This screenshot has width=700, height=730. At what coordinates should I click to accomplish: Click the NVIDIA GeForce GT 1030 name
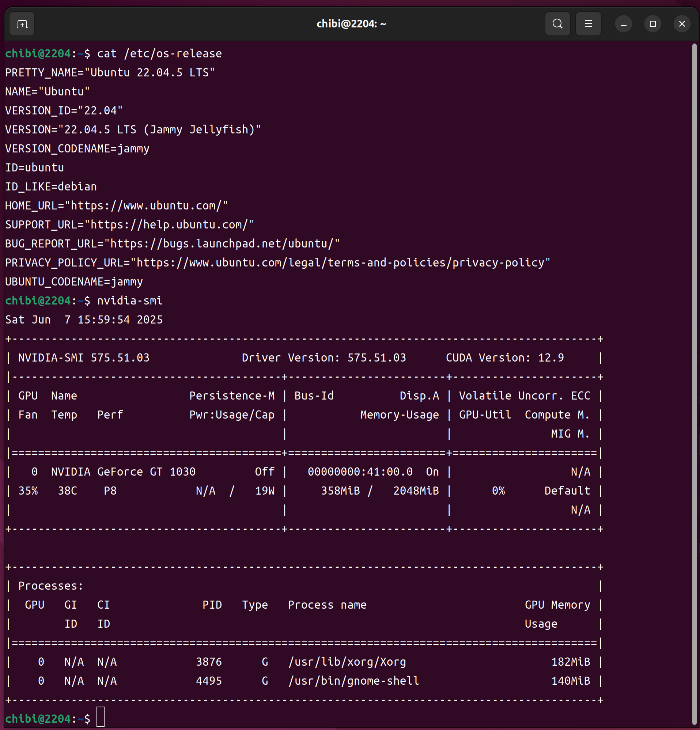[123, 472]
